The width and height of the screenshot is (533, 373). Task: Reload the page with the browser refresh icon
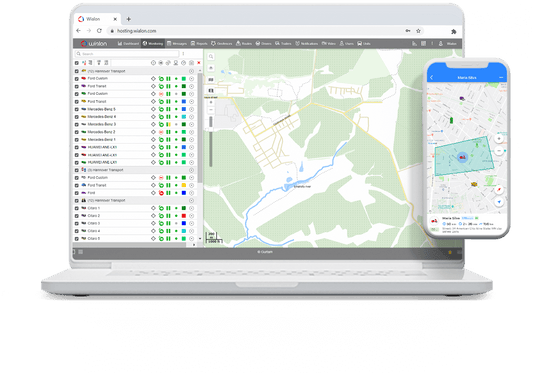tap(99, 31)
